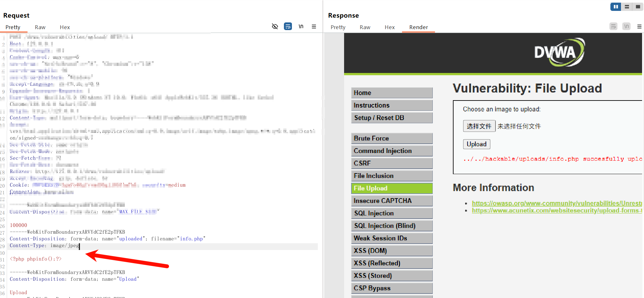Open the Request panel hamburger menu
The height and width of the screenshot is (298, 644).
[314, 27]
